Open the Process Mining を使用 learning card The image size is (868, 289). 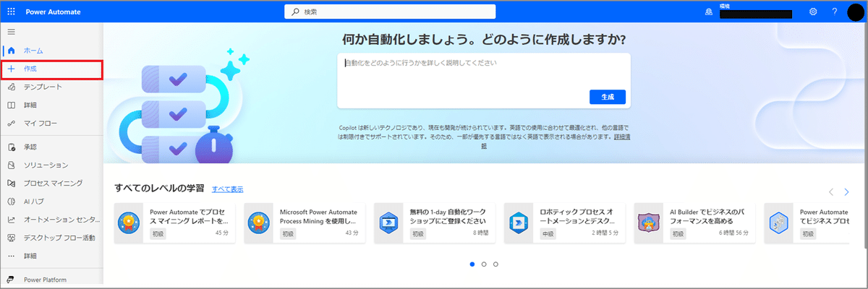[305, 223]
